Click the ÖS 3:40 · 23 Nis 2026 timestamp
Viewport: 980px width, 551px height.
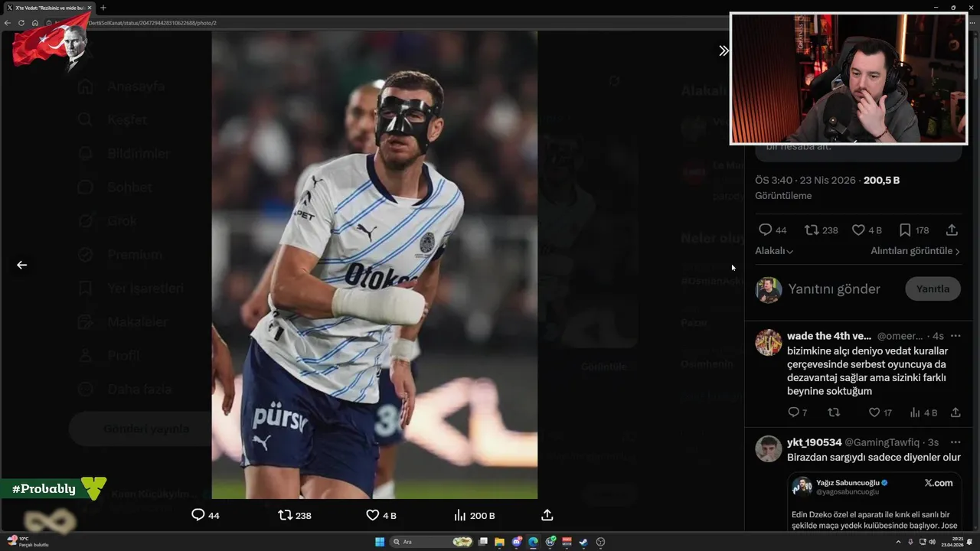pyautogui.click(x=805, y=181)
